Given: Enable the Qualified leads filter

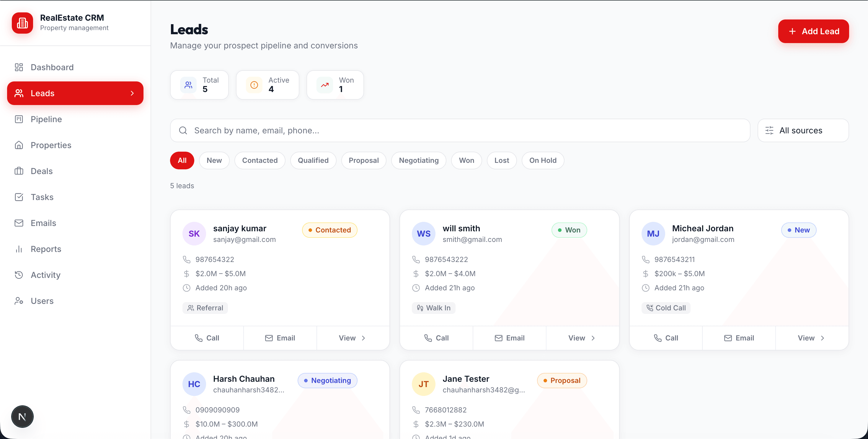Looking at the screenshot, I should pos(313,160).
